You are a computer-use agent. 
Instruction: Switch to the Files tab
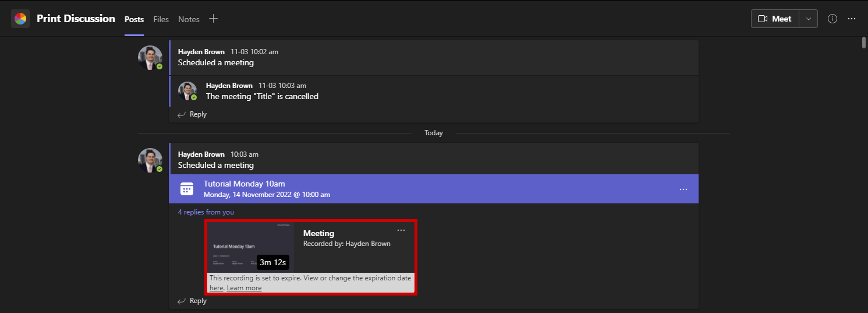pos(161,19)
